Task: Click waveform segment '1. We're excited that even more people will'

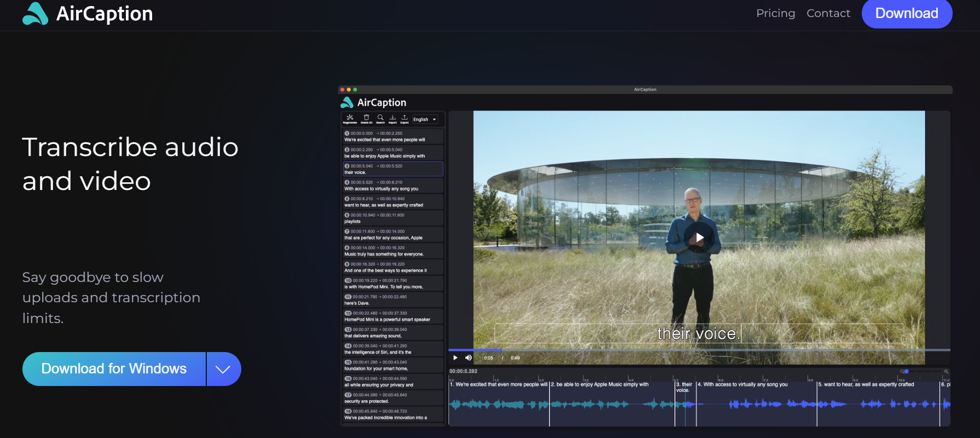Action: tap(499, 404)
